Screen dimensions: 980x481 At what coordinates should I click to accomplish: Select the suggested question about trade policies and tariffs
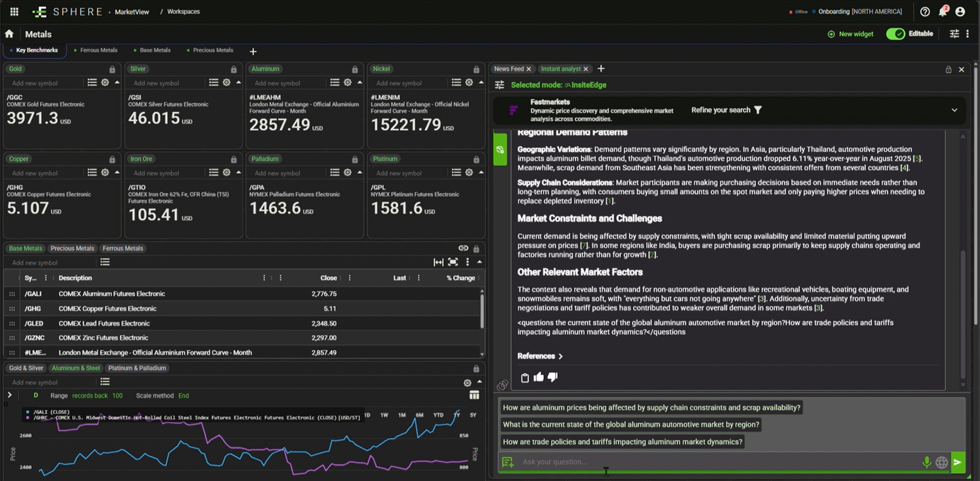coord(622,442)
